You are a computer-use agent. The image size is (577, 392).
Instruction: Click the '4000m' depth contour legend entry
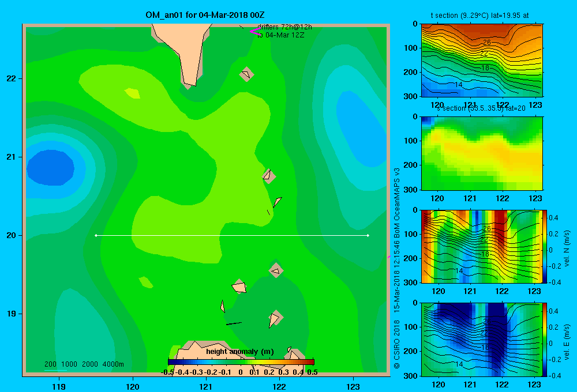point(113,364)
